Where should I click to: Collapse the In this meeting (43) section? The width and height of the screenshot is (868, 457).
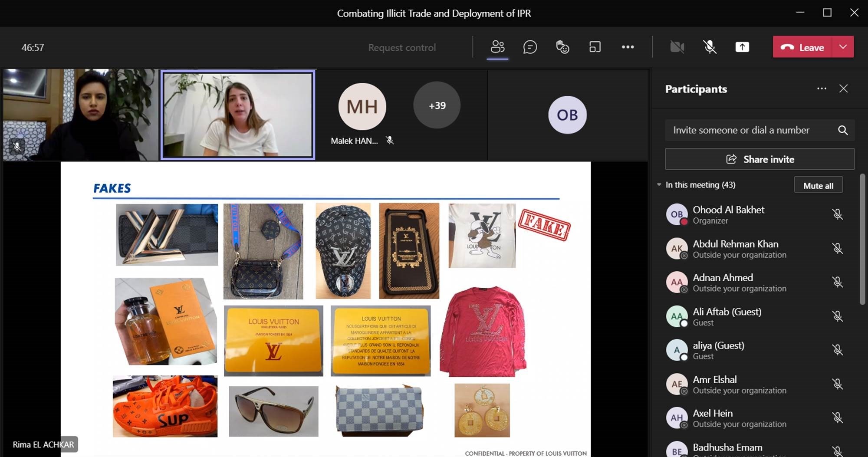point(659,185)
